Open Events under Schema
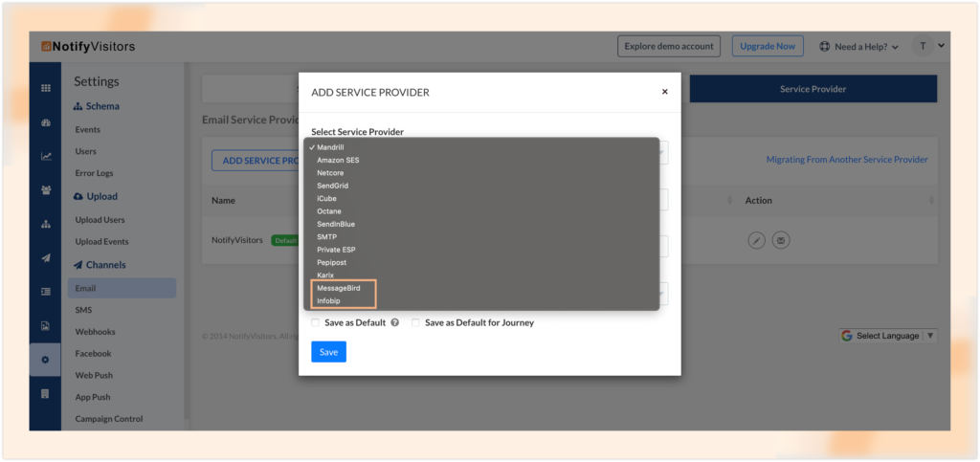 pyautogui.click(x=87, y=130)
